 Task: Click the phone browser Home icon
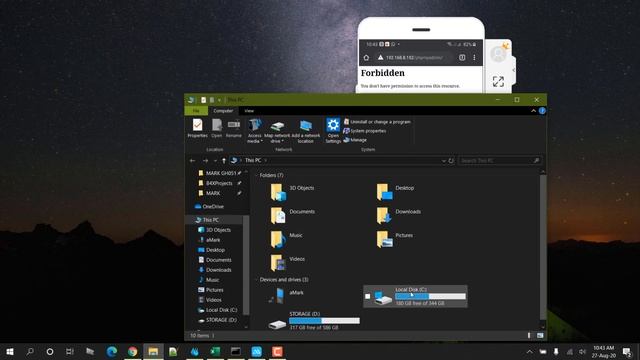(x=366, y=58)
